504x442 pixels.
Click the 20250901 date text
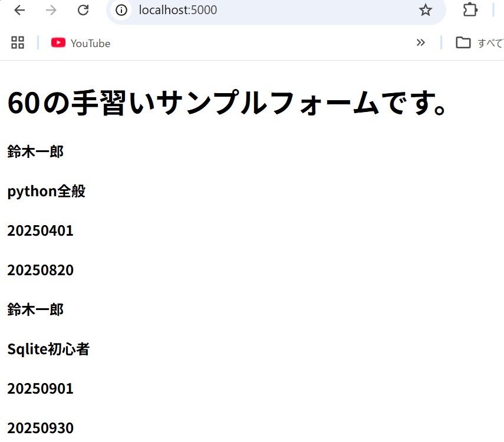point(40,389)
